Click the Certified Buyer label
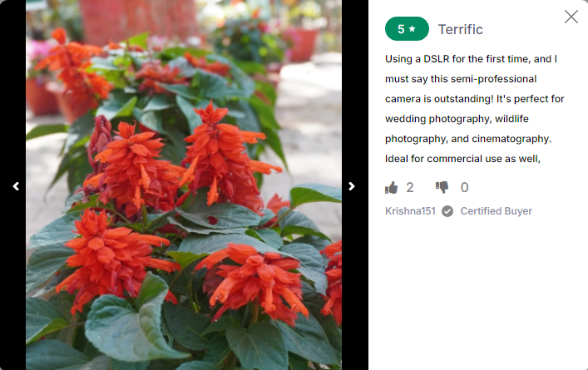 (497, 211)
